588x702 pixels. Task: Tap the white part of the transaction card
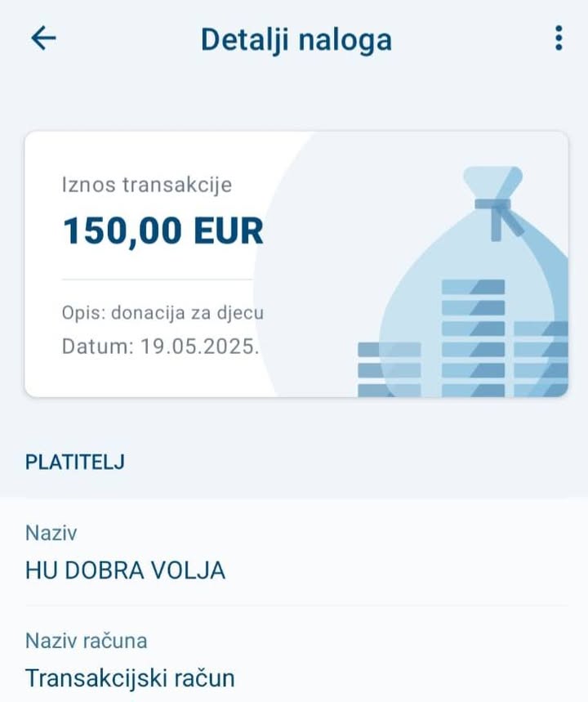(x=148, y=264)
